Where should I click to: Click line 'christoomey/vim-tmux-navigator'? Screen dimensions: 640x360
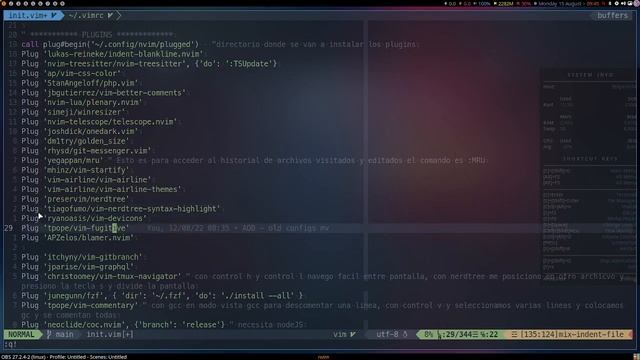(102, 276)
